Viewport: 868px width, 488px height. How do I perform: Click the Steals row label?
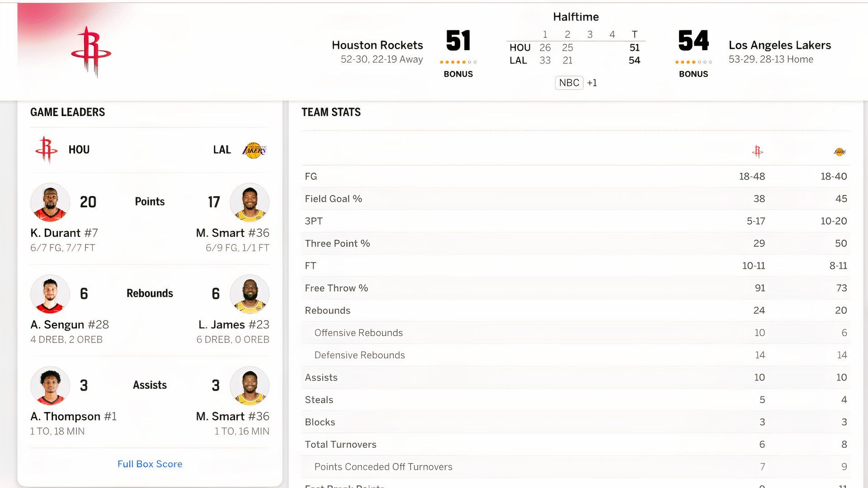pos(319,400)
